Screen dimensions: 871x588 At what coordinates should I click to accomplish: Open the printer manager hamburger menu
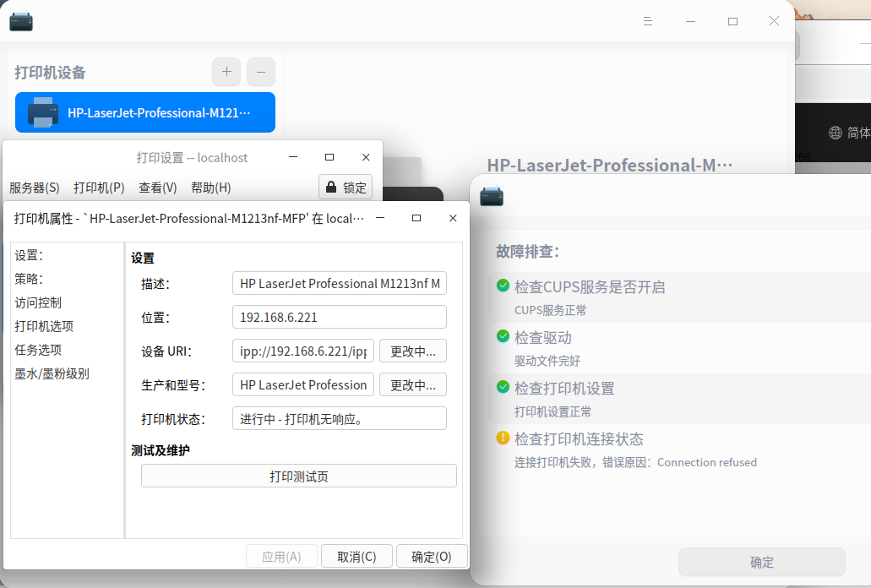pos(648,21)
